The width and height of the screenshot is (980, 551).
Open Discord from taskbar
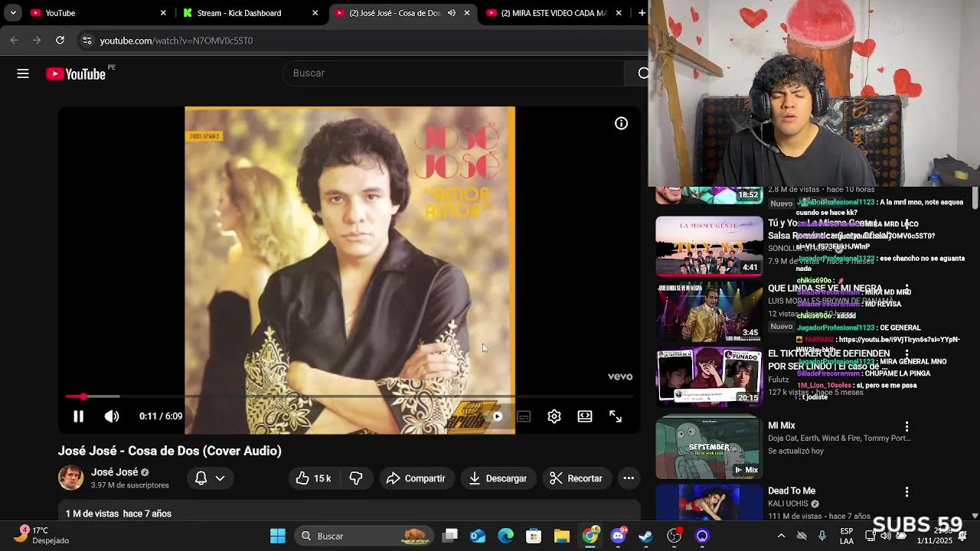(618, 536)
